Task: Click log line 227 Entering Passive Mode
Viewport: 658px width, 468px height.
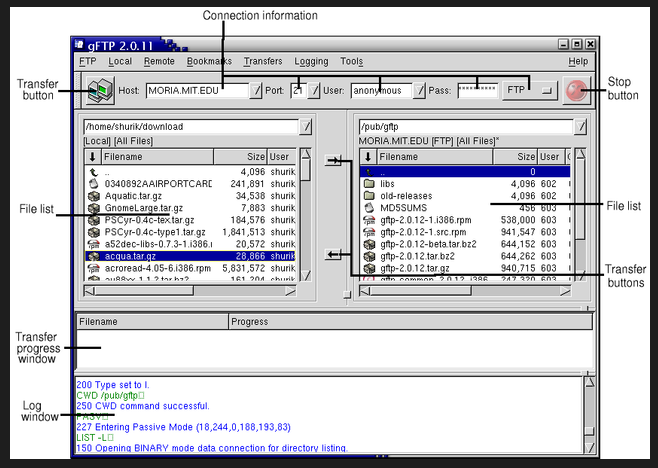Action: point(183,427)
